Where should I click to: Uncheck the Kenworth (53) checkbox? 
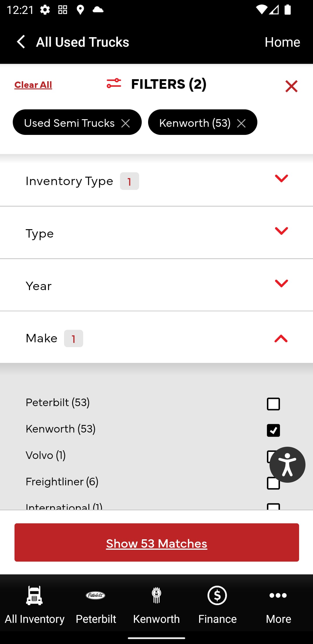(273, 430)
